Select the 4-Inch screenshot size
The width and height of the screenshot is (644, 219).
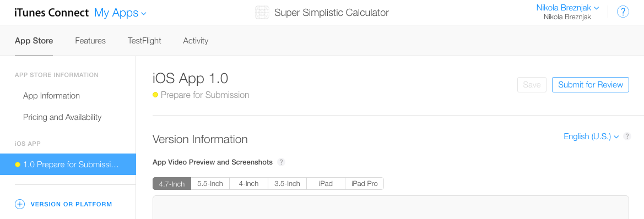pyautogui.click(x=249, y=184)
